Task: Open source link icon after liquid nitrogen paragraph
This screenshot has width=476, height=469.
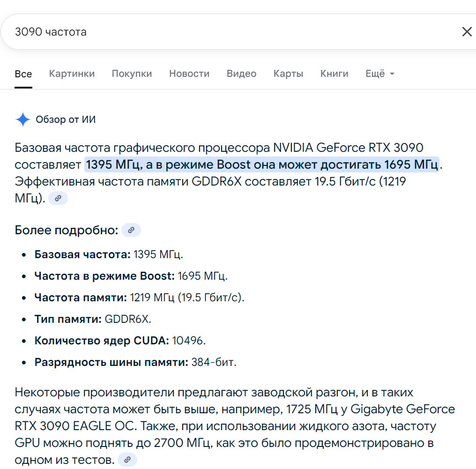Action: click(x=127, y=460)
